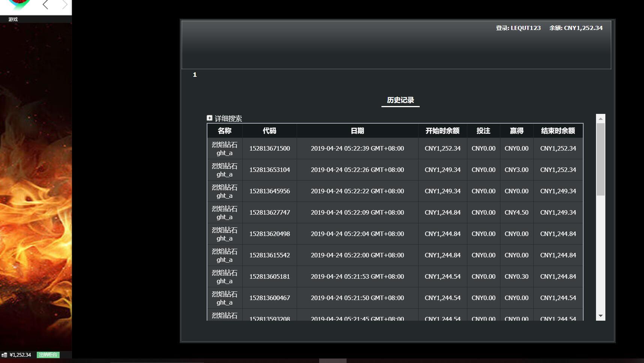Click the 游戏 tab label

(13, 19)
